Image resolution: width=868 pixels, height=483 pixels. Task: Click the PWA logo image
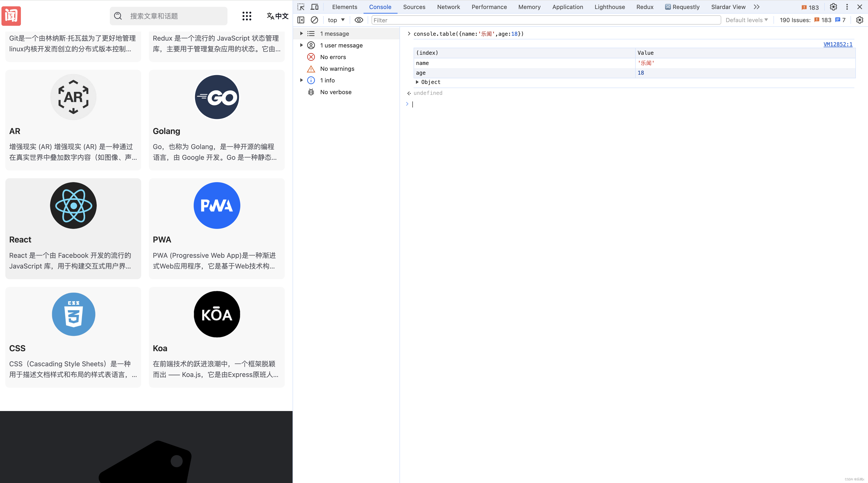click(x=217, y=206)
